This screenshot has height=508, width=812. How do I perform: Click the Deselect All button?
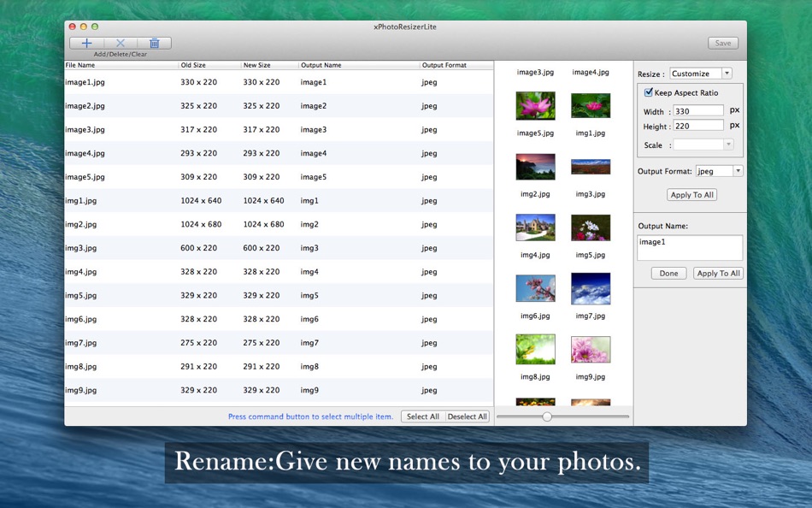(x=467, y=416)
